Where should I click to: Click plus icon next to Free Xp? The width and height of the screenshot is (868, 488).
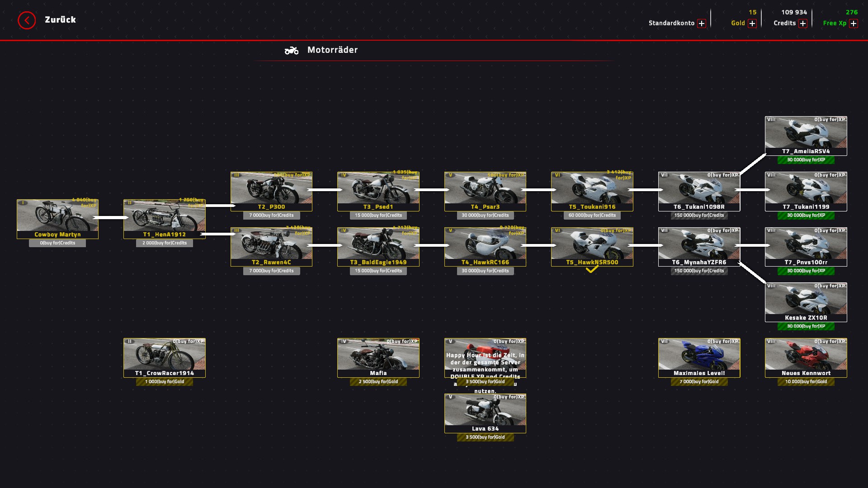[854, 23]
